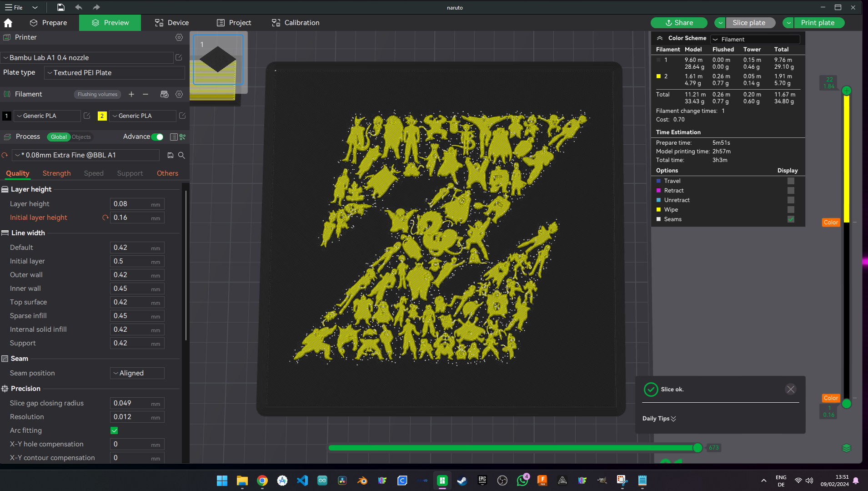Click the horizontal move slider handle

click(x=697, y=448)
